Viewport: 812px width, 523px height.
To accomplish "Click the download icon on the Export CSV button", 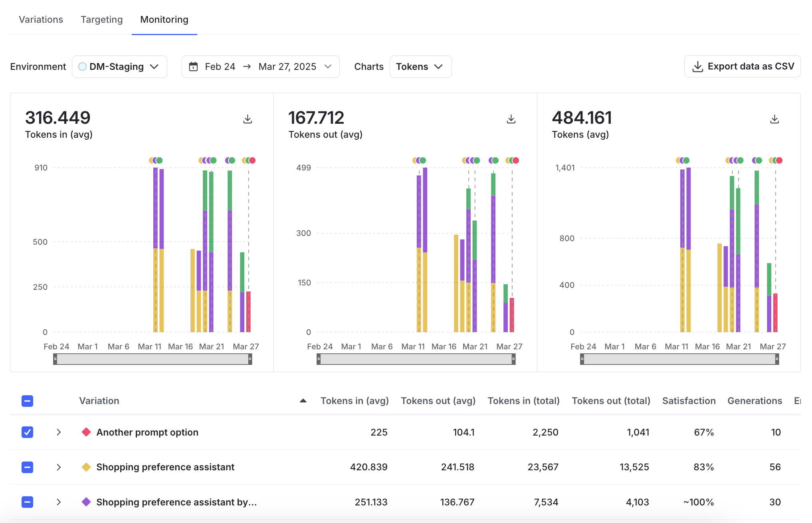I will (697, 66).
